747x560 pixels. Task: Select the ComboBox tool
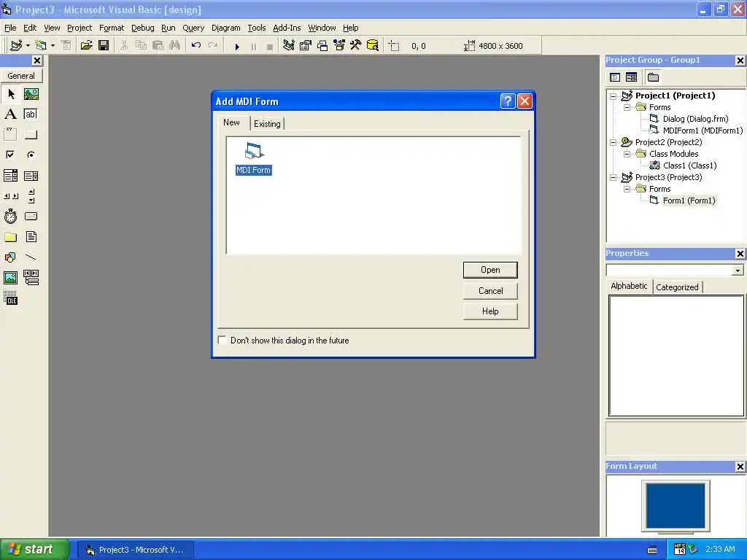[10, 176]
